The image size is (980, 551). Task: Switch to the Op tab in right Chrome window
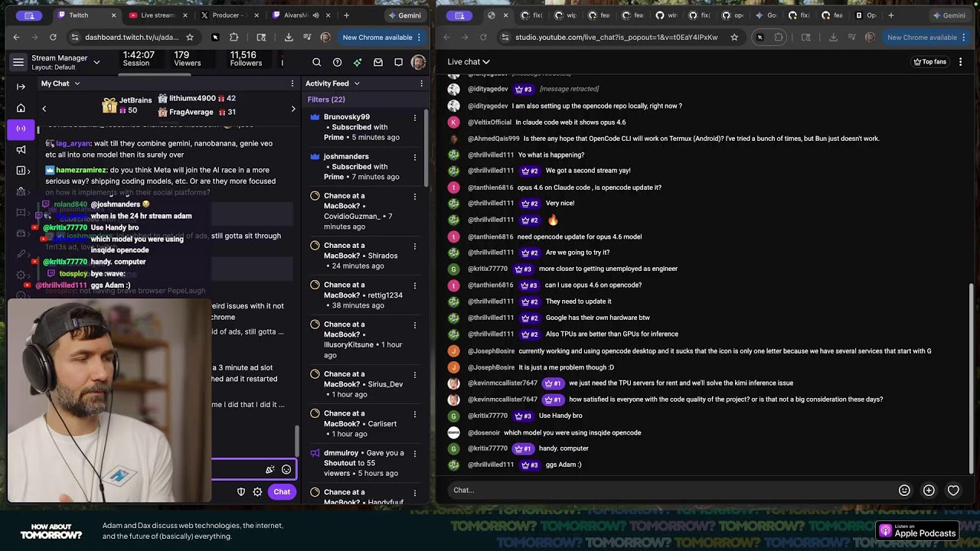click(x=866, y=15)
